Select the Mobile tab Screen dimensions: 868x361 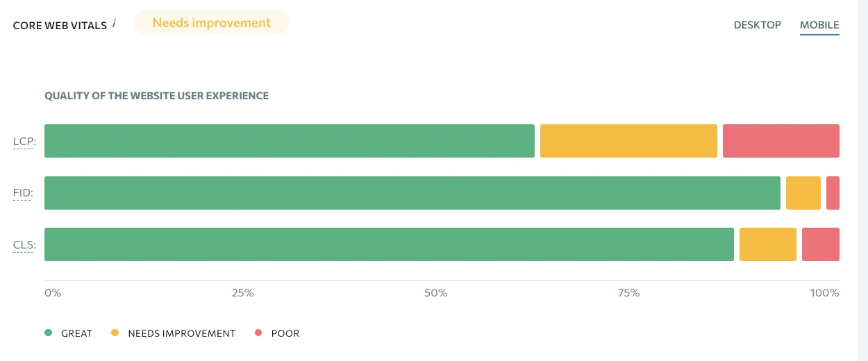point(819,25)
